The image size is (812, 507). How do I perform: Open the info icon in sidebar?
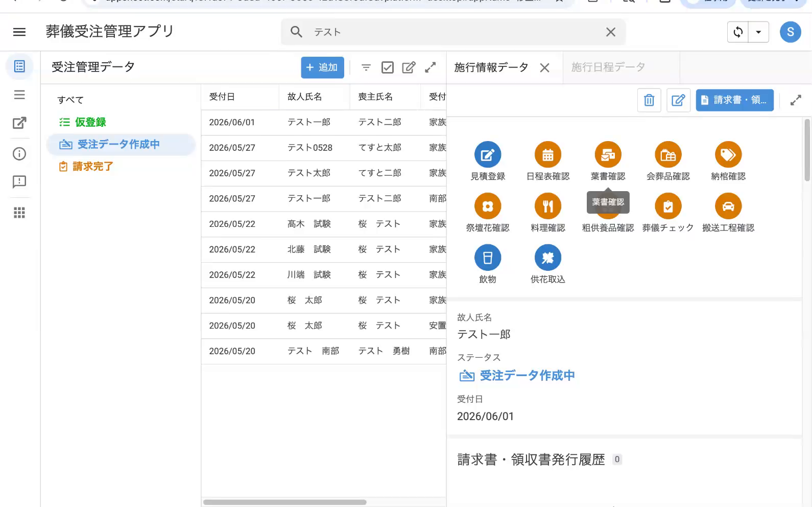click(x=19, y=154)
